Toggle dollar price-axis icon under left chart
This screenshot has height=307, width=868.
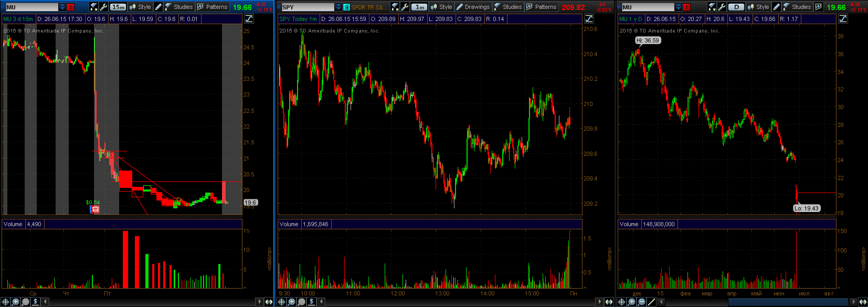coord(35,302)
